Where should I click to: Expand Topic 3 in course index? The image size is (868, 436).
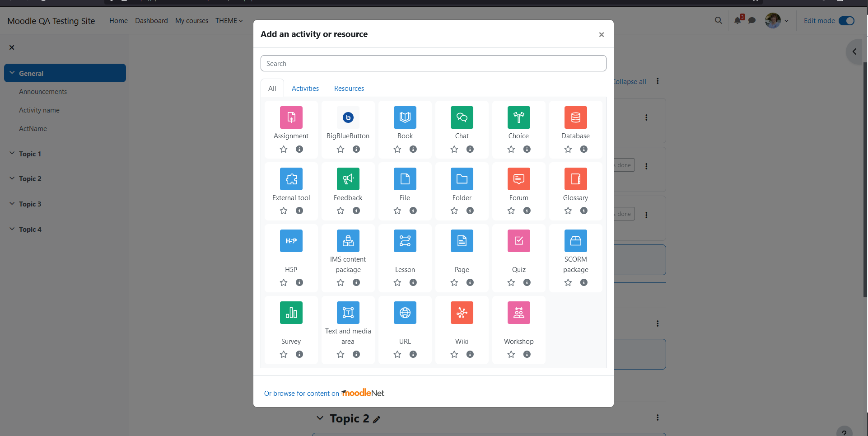(12, 203)
